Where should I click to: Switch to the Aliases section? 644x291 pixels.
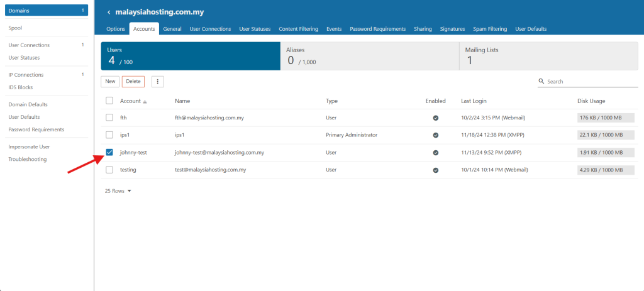[370, 56]
